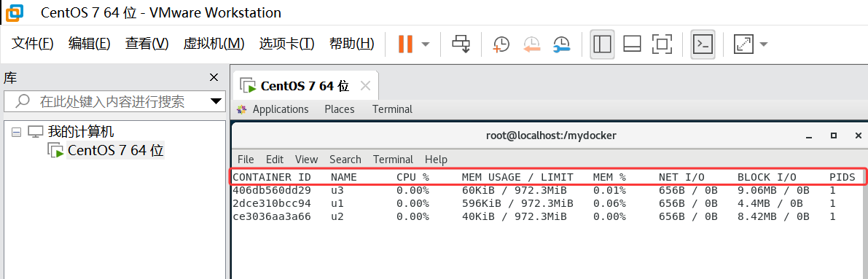
Task: Open the 帮助(H) menu
Action: pos(351,44)
